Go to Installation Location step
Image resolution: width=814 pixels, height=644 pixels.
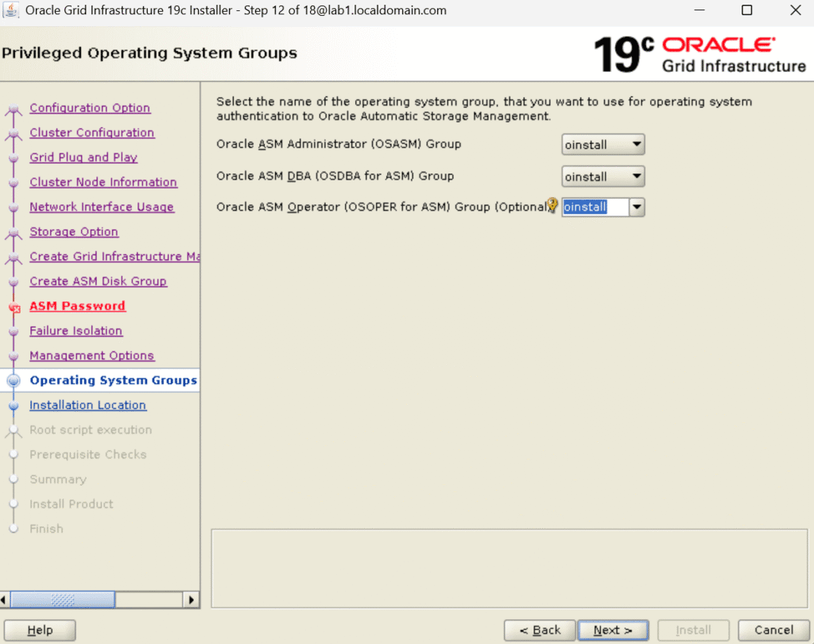[87, 405]
